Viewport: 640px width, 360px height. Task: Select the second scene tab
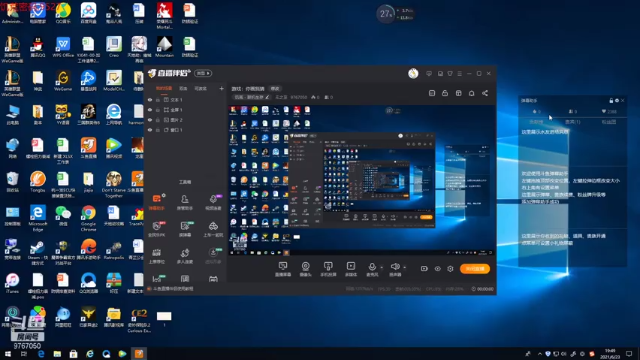coord(183,88)
